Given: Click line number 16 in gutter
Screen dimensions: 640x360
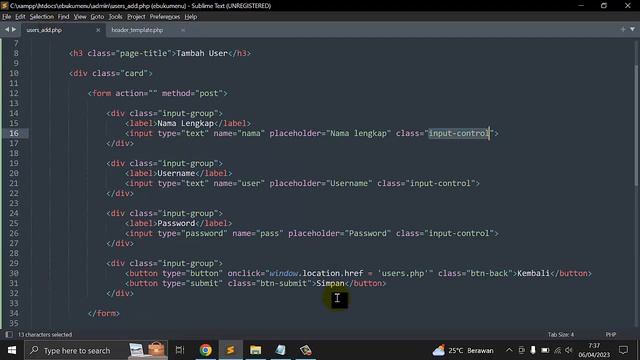Looking at the screenshot, I should (x=14, y=133).
